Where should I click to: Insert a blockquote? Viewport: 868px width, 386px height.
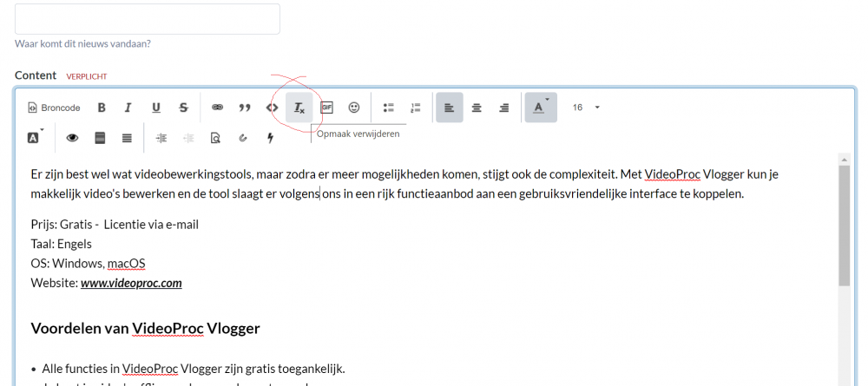245,108
